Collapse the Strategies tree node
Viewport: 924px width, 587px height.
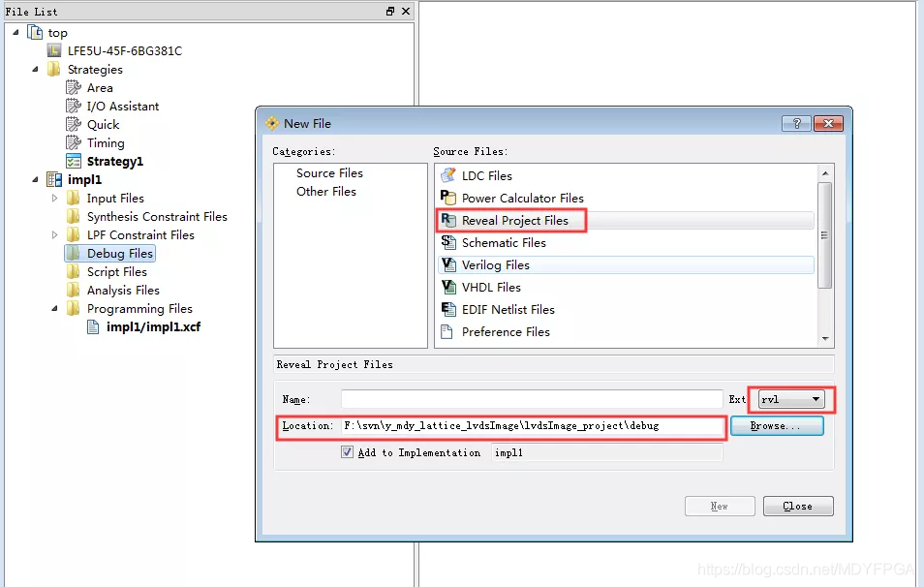click(36, 69)
